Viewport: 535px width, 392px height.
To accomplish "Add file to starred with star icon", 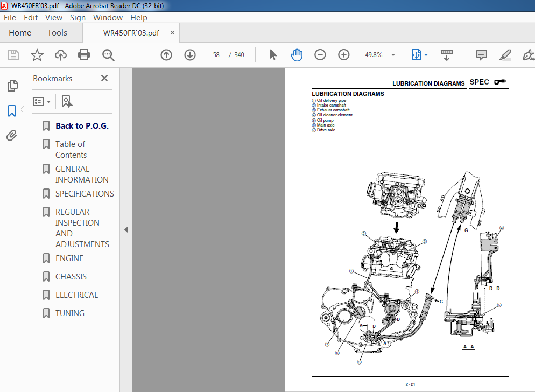I will pos(37,55).
